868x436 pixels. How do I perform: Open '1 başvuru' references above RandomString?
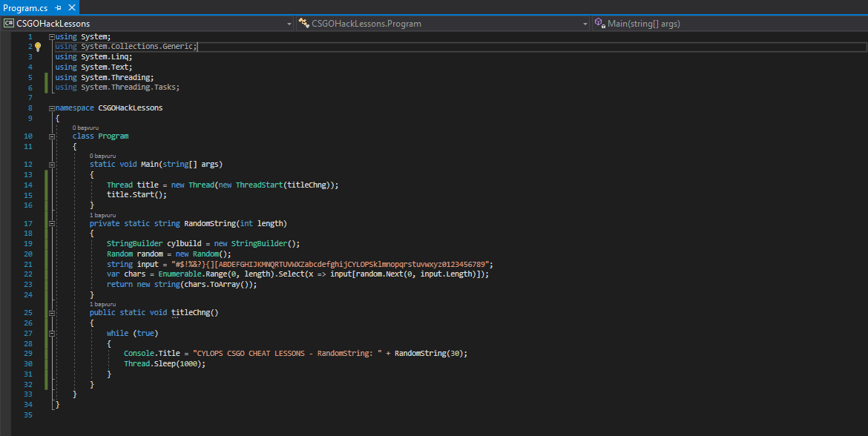pos(102,215)
